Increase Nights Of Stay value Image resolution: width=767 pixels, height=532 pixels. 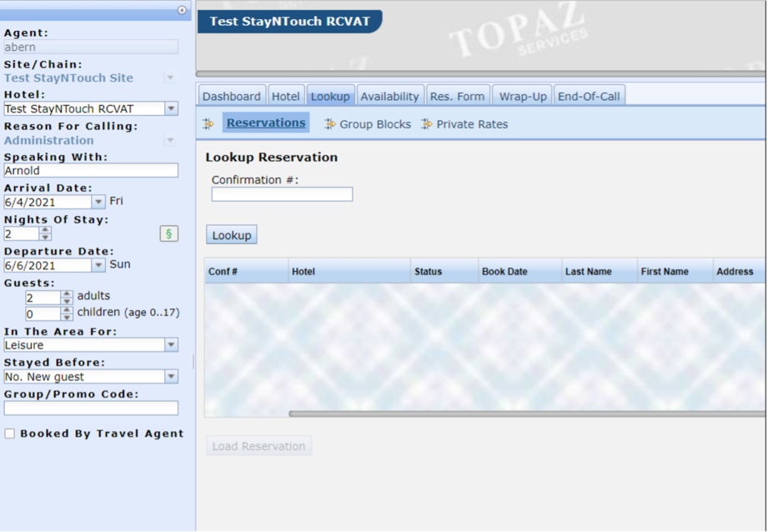[x=45, y=230]
